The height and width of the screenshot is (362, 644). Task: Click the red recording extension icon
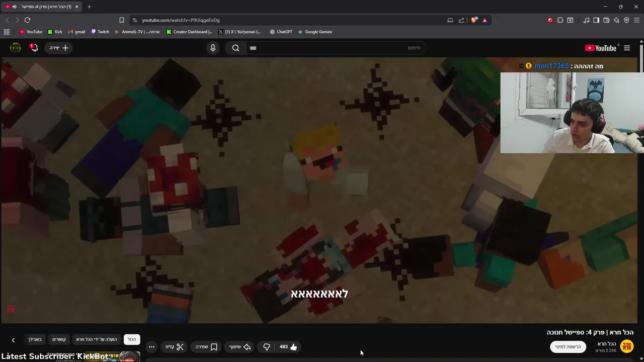[550, 20]
